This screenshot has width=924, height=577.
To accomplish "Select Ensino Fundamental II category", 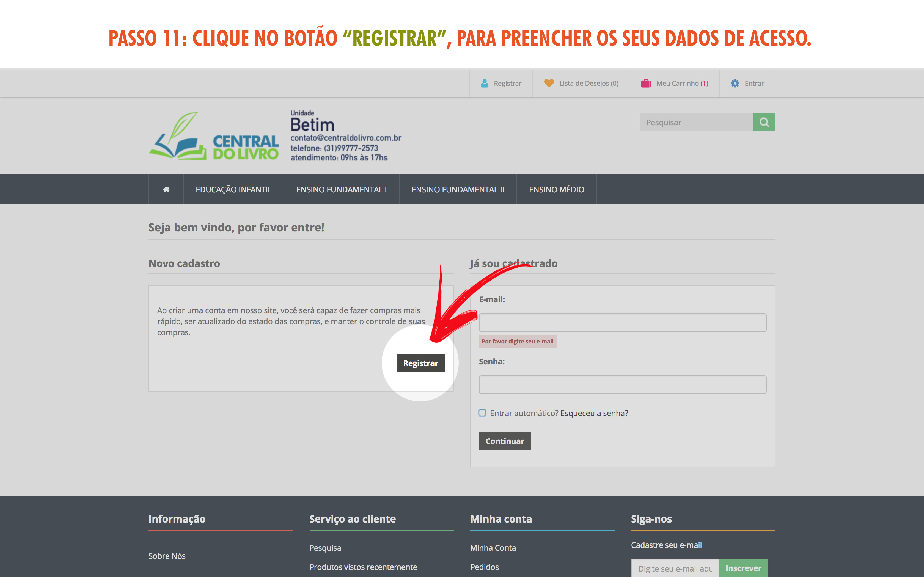I will 457,190.
